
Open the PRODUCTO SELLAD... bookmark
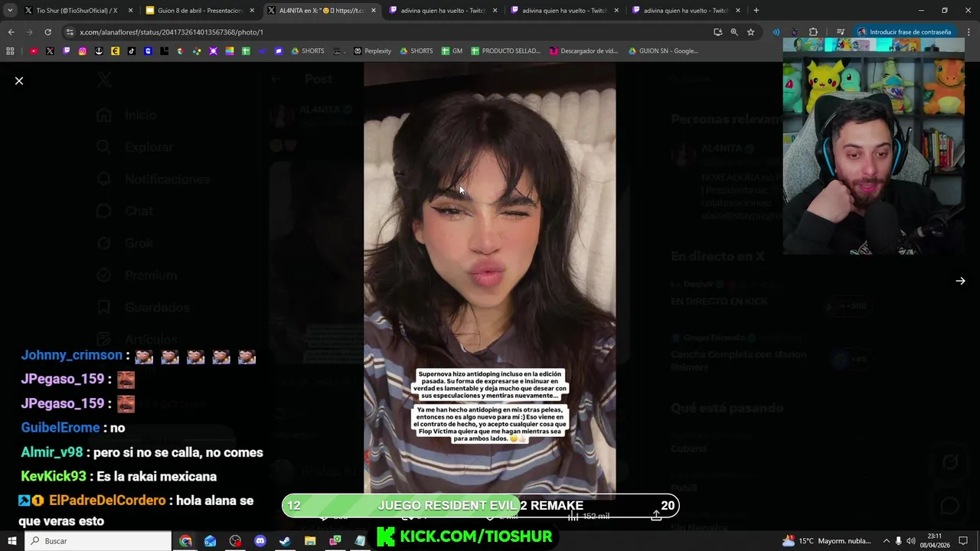click(x=506, y=51)
